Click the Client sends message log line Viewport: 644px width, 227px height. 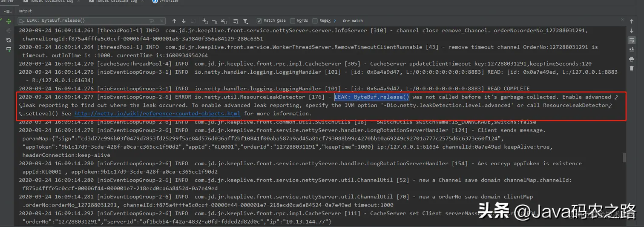282,130
